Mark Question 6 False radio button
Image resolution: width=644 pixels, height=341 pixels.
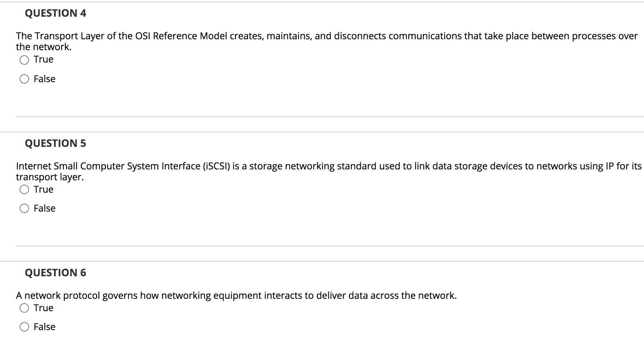pyautogui.click(x=24, y=327)
